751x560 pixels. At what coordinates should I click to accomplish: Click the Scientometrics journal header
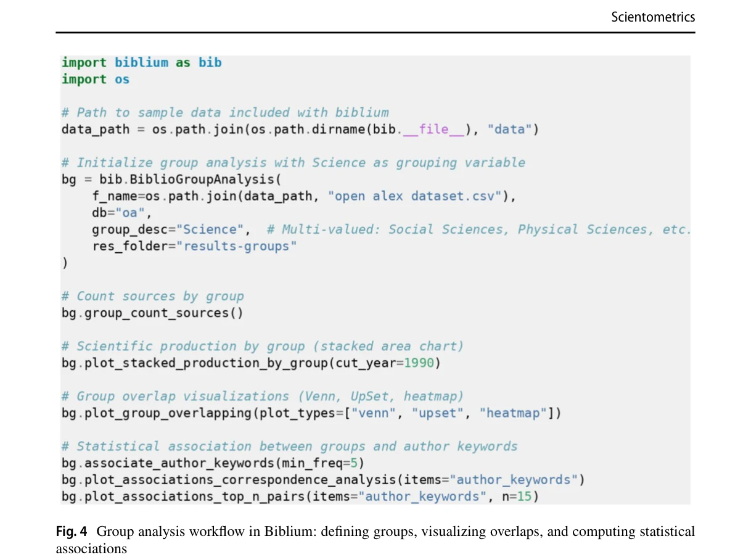[652, 17]
